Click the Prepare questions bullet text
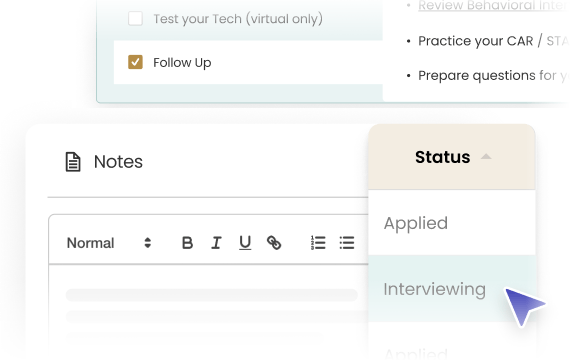 [494, 76]
